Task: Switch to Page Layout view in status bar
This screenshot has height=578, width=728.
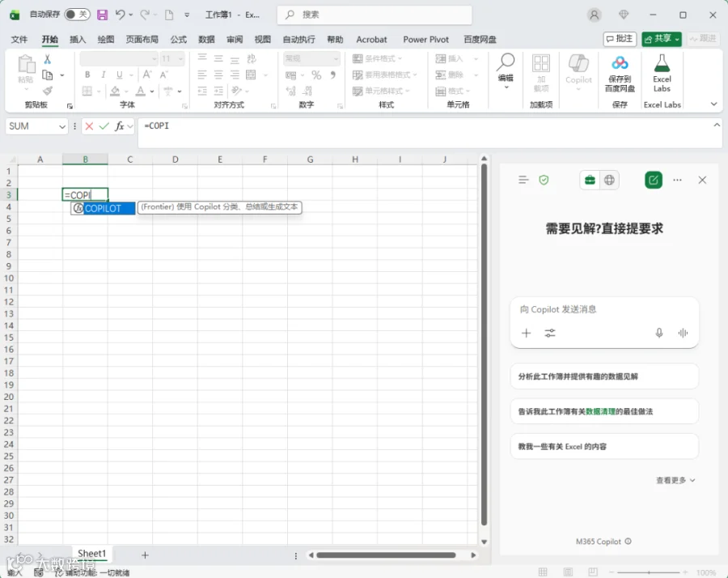Action: 568,572
